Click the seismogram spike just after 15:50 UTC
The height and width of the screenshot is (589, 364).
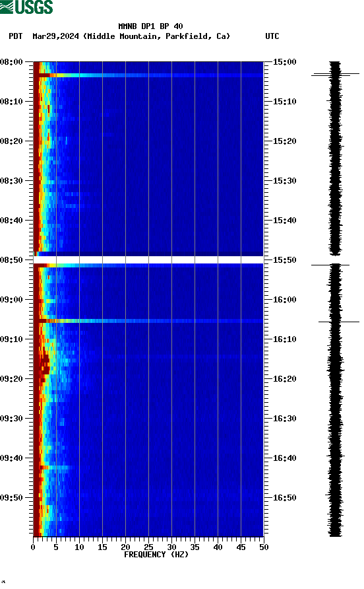pos(330,265)
